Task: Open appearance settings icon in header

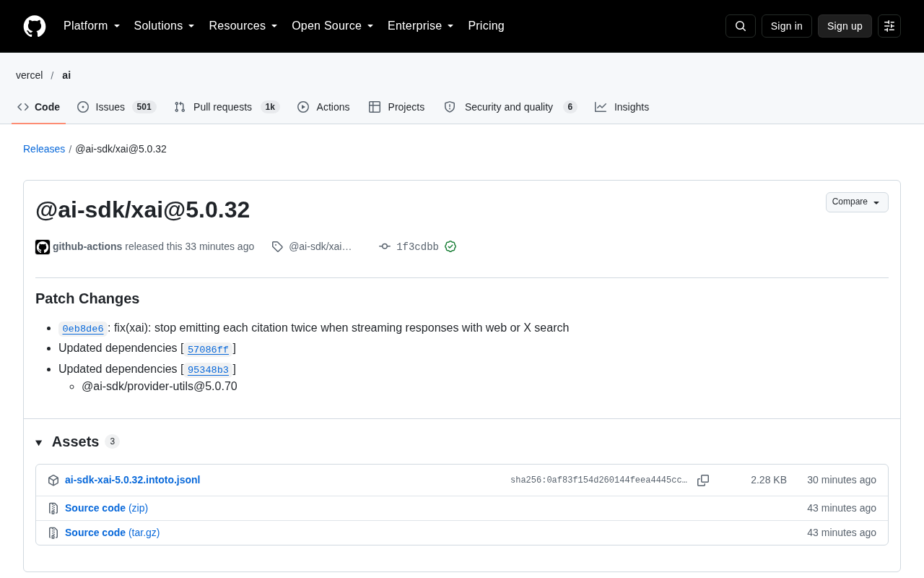Action: [889, 26]
